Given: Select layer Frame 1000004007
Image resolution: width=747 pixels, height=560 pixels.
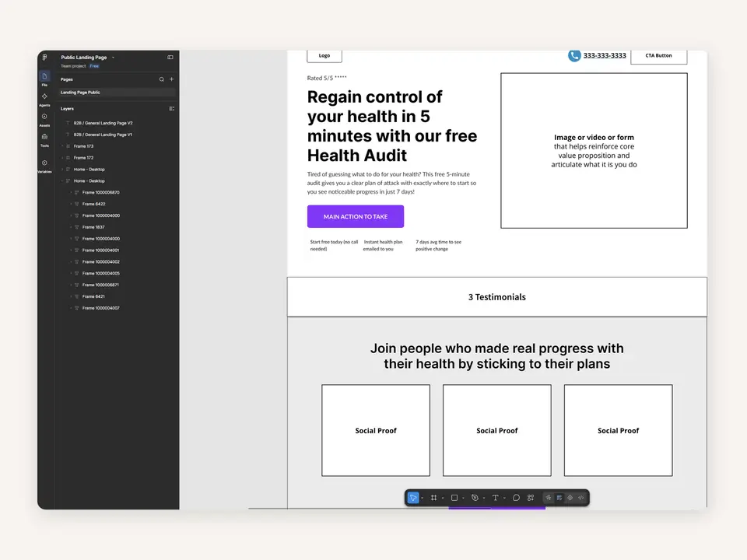Looking at the screenshot, I should point(100,308).
